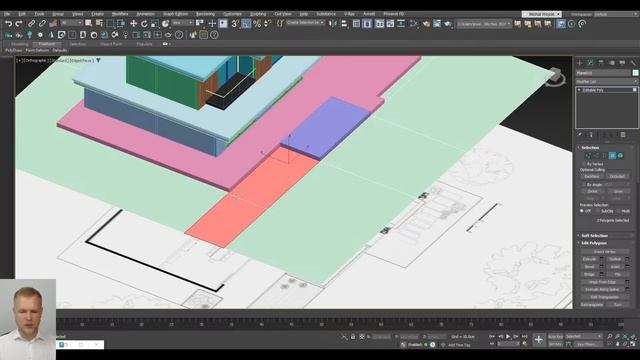Select the Select and Move cross-arrow tool
The image size is (640, 360).
pyautogui.click(x=133, y=24)
